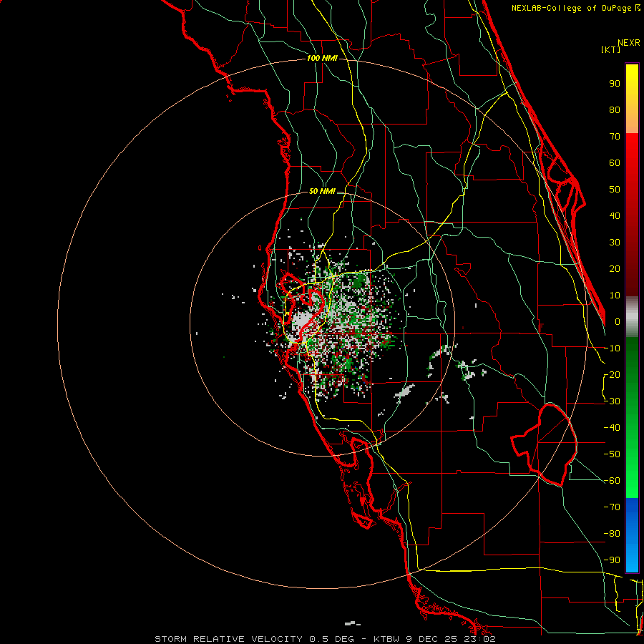Pick the orange segment of the color bar

click(632, 122)
